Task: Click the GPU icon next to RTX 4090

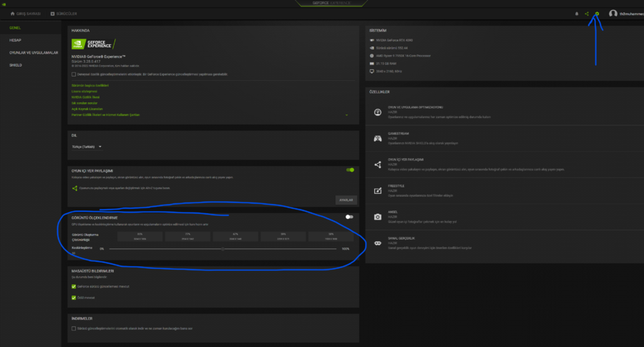Action: 371,40
